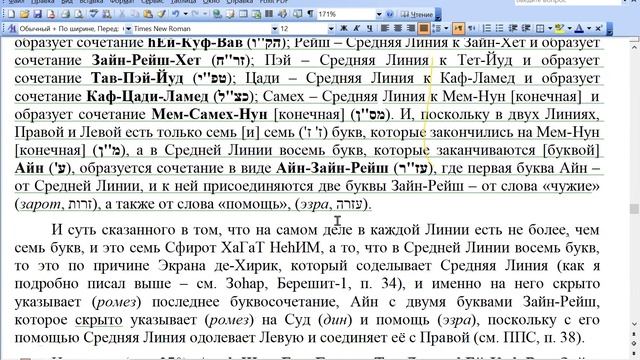The width and height of the screenshot is (640, 360).
Task: Open the Styles and Formatting pane
Action: (12, 29)
